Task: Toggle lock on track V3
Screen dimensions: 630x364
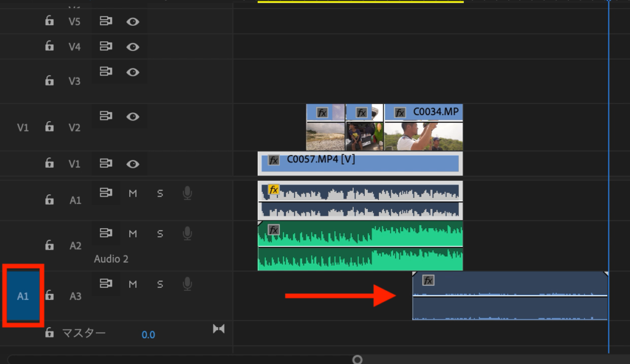Action: [49, 81]
